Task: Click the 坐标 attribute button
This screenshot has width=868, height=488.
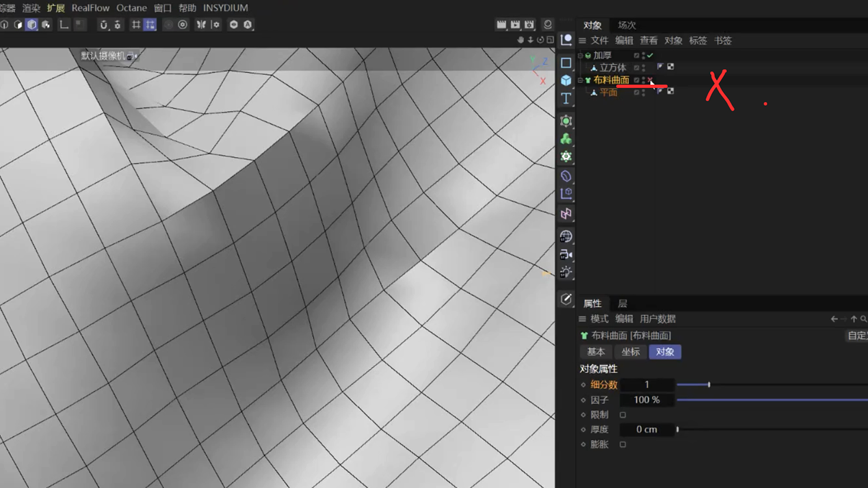Action: click(630, 352)
